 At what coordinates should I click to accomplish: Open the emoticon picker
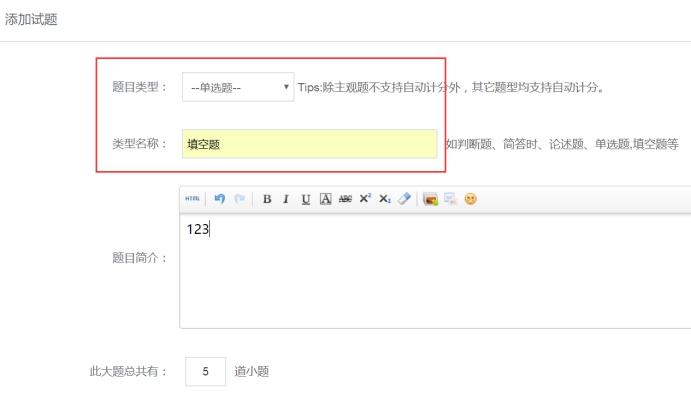tap(471, 199)
